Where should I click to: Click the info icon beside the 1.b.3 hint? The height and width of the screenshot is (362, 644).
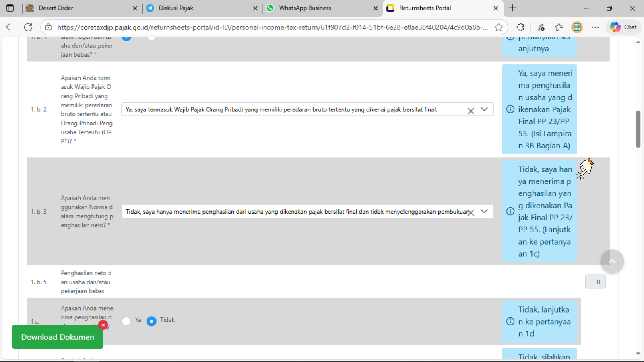(510, 211)
